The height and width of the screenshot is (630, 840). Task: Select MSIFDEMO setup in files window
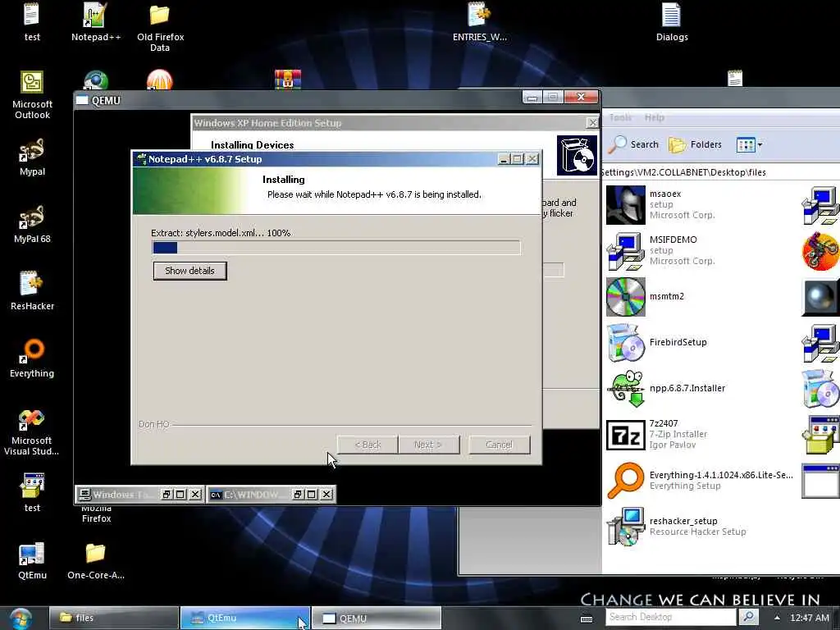(661, 251)
